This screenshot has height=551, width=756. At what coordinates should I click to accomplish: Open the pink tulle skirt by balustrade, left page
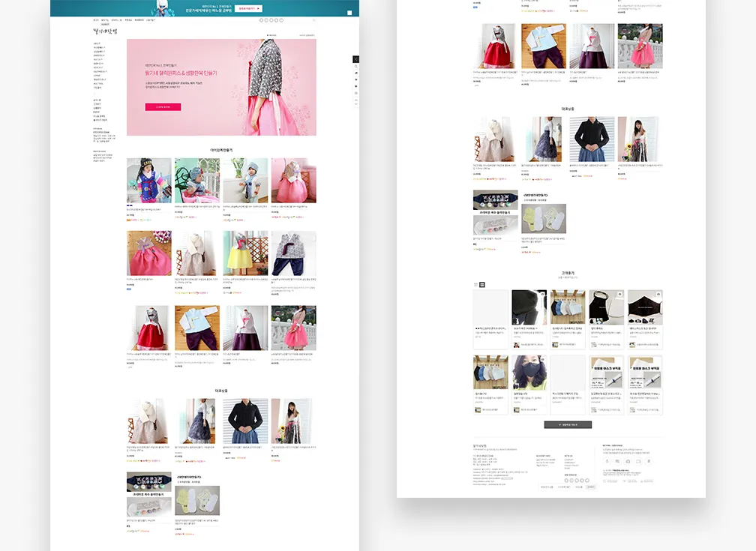[294, 328]
